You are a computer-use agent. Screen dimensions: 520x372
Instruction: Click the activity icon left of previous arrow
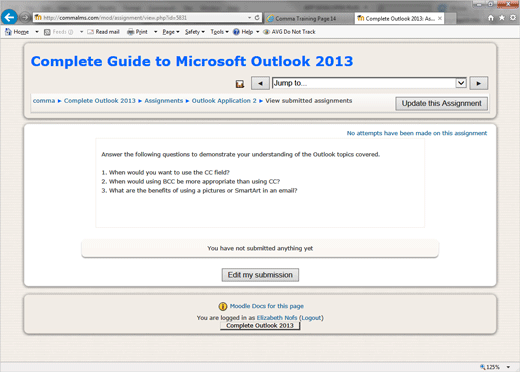[240, 84]
